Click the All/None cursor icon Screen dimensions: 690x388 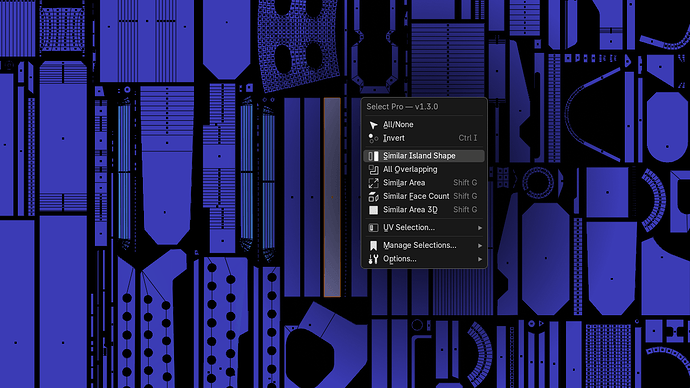tap(373, 125)
